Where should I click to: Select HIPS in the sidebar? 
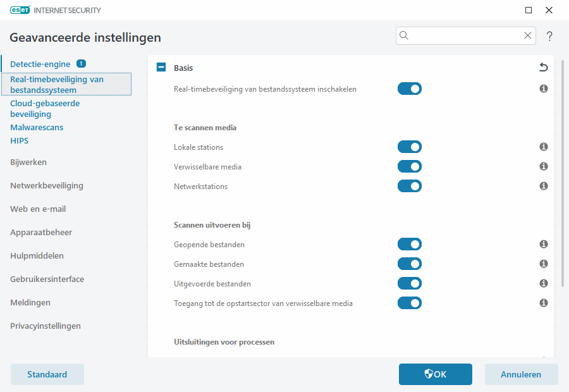coord(20,141)
